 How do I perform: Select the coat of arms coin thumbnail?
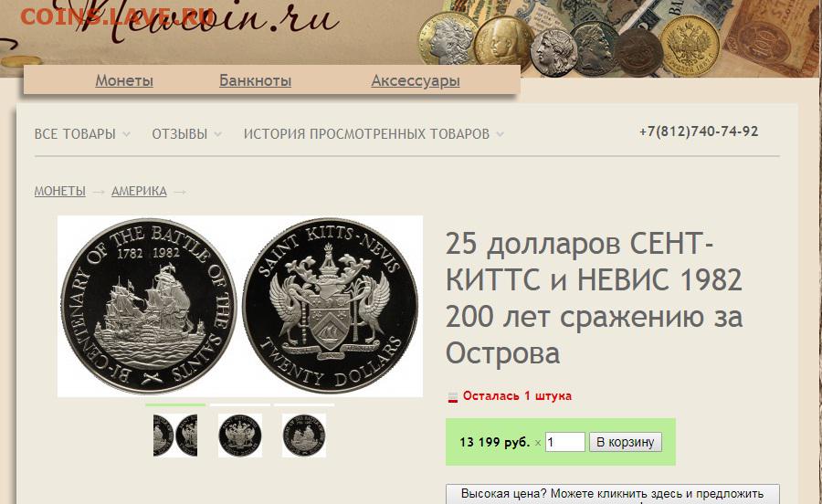point(240,435)
